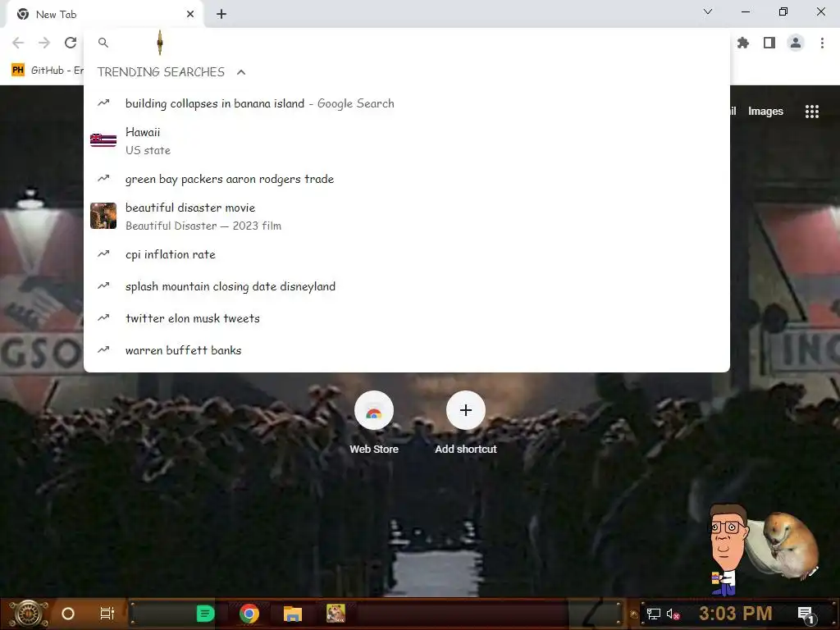Open the hamster box app in taskbar
Image resolution: width=840 pixels, height=630 pixels.
336,614
